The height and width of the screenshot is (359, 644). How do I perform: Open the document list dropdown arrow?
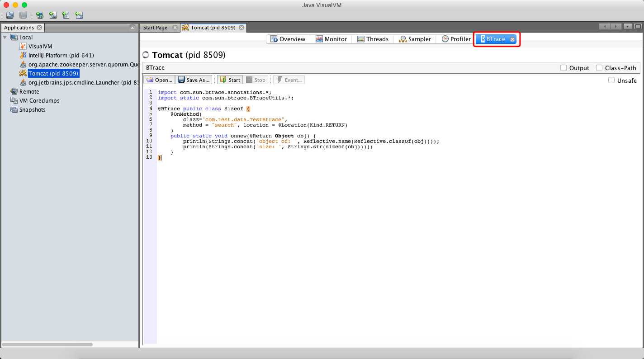(x=628, y=27)
